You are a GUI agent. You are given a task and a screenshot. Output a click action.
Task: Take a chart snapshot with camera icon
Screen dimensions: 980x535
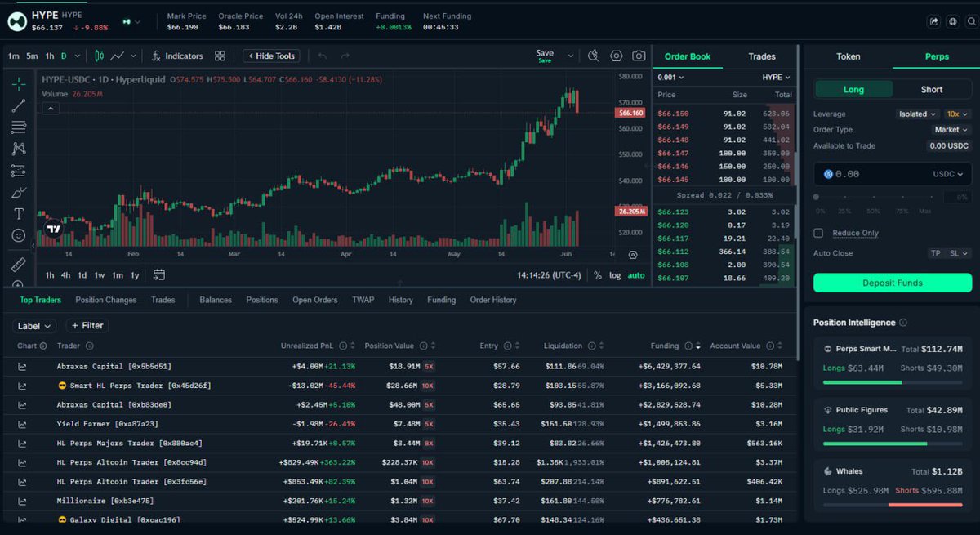639,56
